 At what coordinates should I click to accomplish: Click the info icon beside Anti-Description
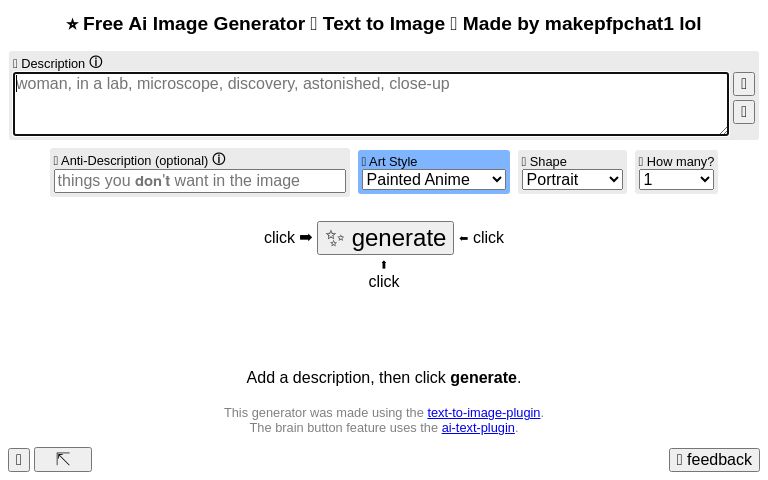coord(219,159)
